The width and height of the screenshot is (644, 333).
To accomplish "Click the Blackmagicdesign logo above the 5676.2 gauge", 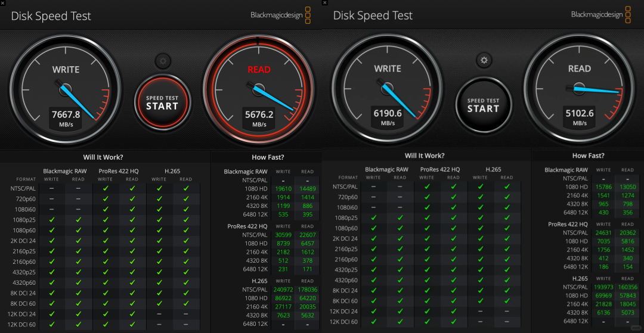I will [280, 15].
